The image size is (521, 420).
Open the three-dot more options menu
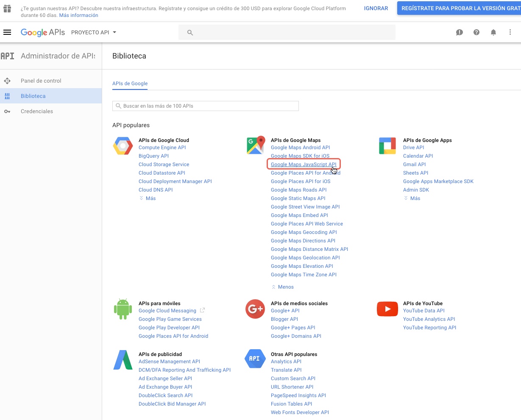510,32
